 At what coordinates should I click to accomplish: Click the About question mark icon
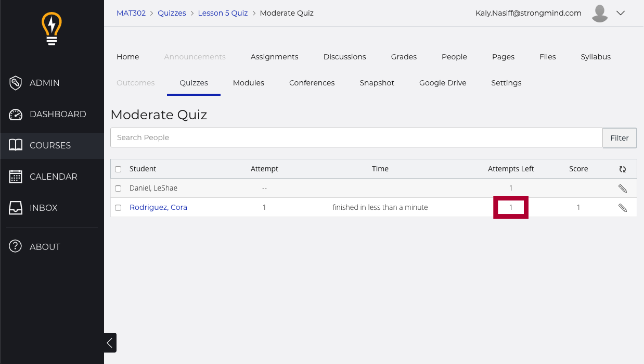point(16,247)
